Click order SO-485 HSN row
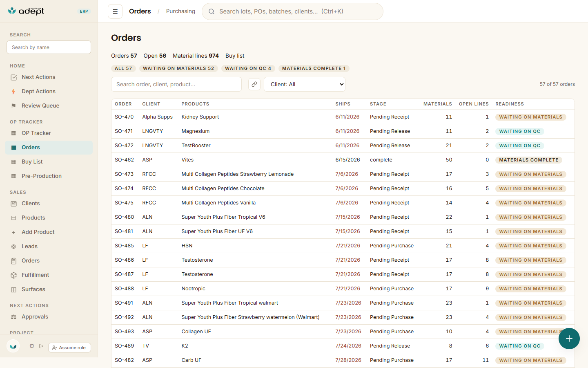The image size is (588, 368). point(343,246)
